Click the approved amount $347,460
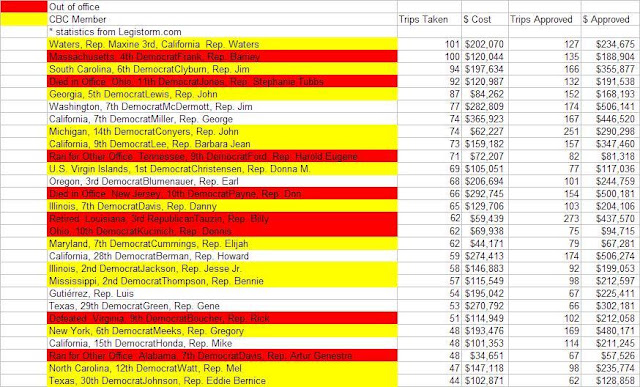Viewport: 640px width, 387px height. (615, 144)
